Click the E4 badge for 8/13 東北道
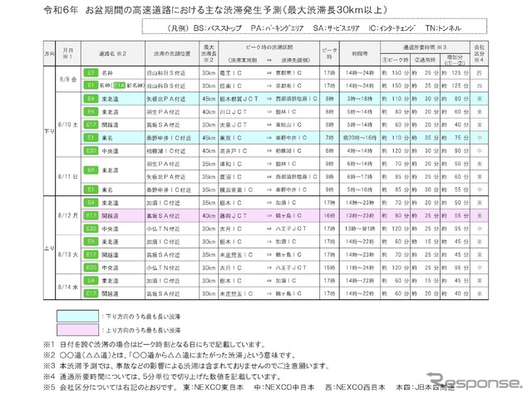This screenshot has width=532, height=399. [x=91, y=242]
